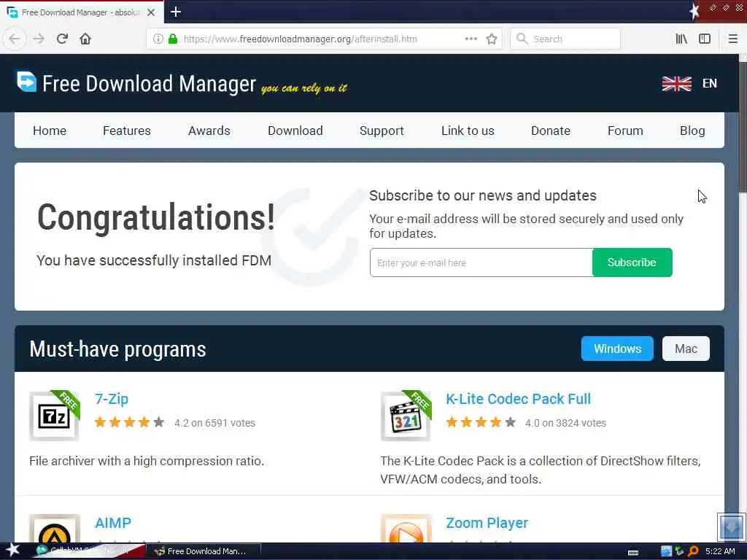View the green padlock connection details
This screenshot has height=560, width=747.
[x=173, y=39]
